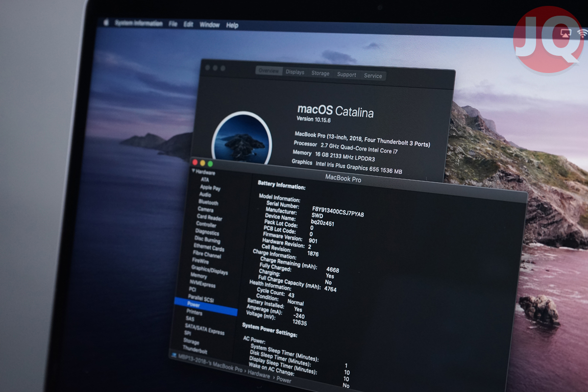The width and height of the screenshot is (588, 392).
Task: Select PCI in the sidebar
Action: (193, 290)
